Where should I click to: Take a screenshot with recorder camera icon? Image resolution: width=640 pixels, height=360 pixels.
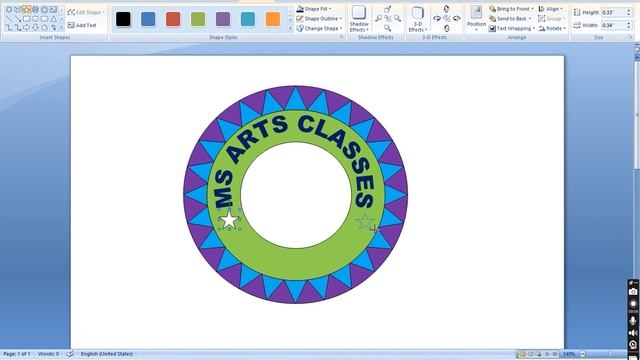pos(633,291)
